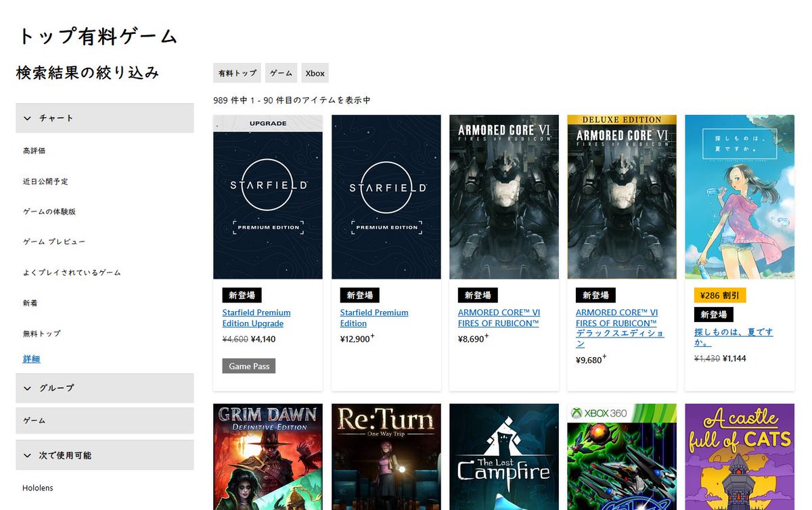Screen dimensions: 812x510
Task: Select the ゲームの体験版 filter
Action: pos(49,212)
